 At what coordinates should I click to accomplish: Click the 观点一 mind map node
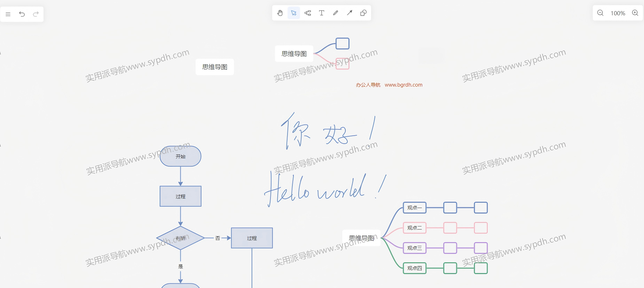pyautogui.click(x=415, y=208)
